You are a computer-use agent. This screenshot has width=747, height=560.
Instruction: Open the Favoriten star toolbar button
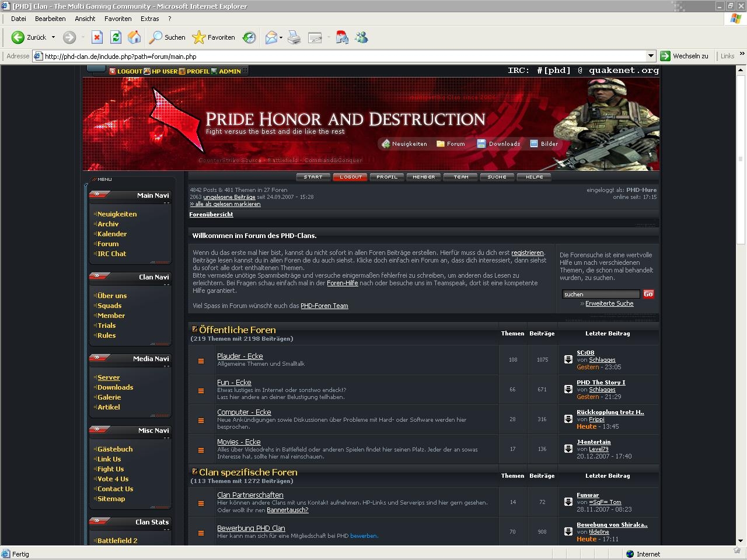pyautogui.click(x=214, y=37)
